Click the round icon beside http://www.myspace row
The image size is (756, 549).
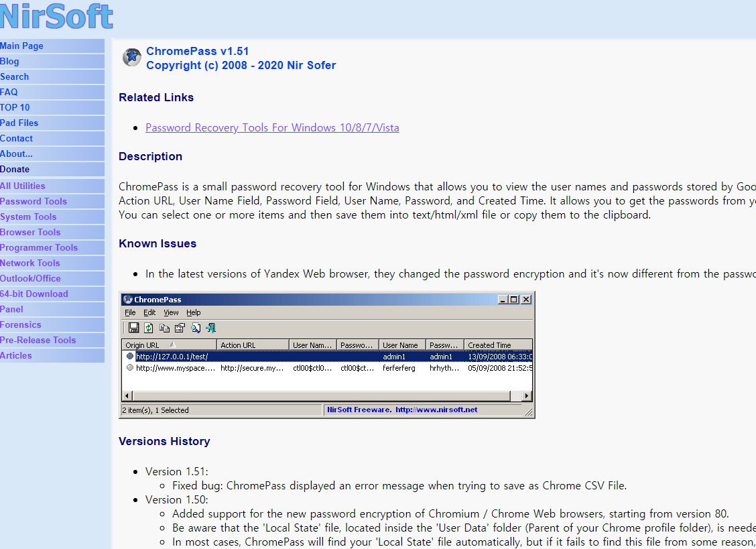(130, 367)
